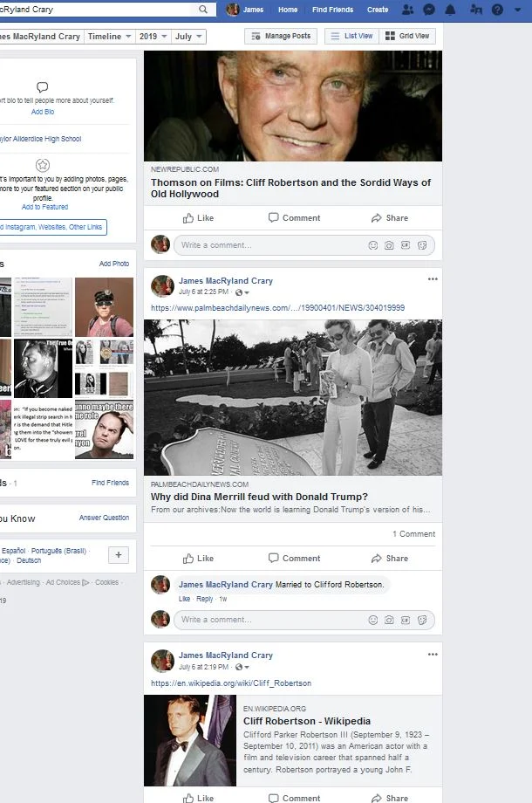Image resolution: width=532 pixels, height=803 pixels.
Task: Post a GIF in Dina Merrill comment box
Action: [x=406, y=620]
